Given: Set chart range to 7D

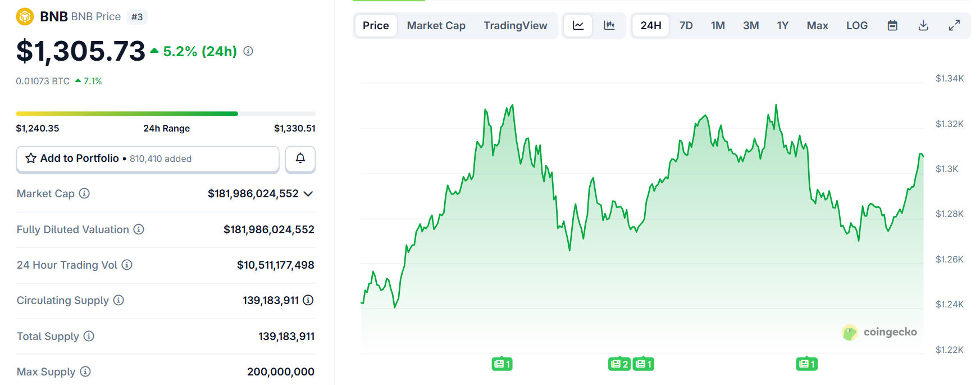Looking at the screenshot, I should pyautogui.click(x=686, y=25).
